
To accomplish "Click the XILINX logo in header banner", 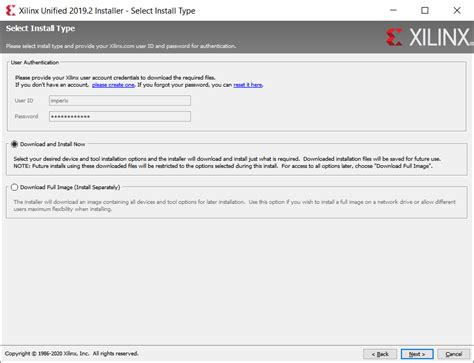I will point(430,37).
